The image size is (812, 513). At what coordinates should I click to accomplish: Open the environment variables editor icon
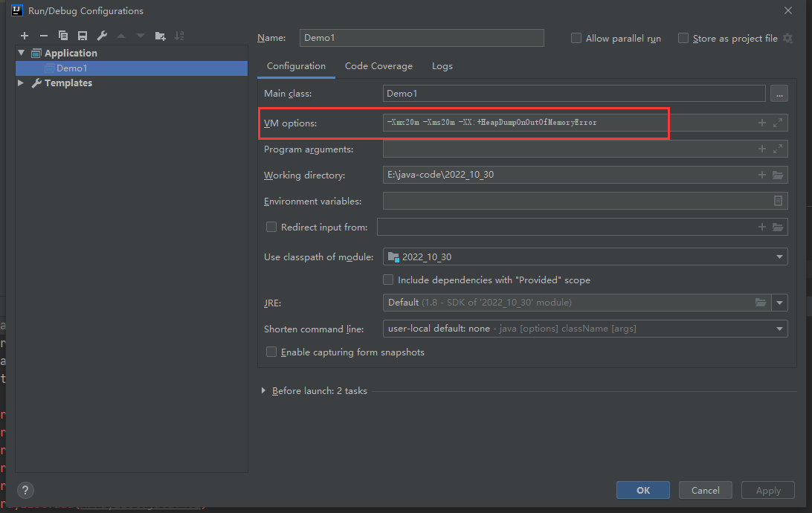778,201
